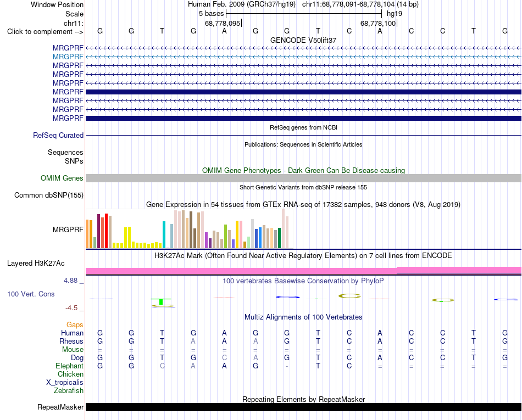Click the orange Gaps row label
The width and height of the screenshot is (522, 420).
(75, 325)
